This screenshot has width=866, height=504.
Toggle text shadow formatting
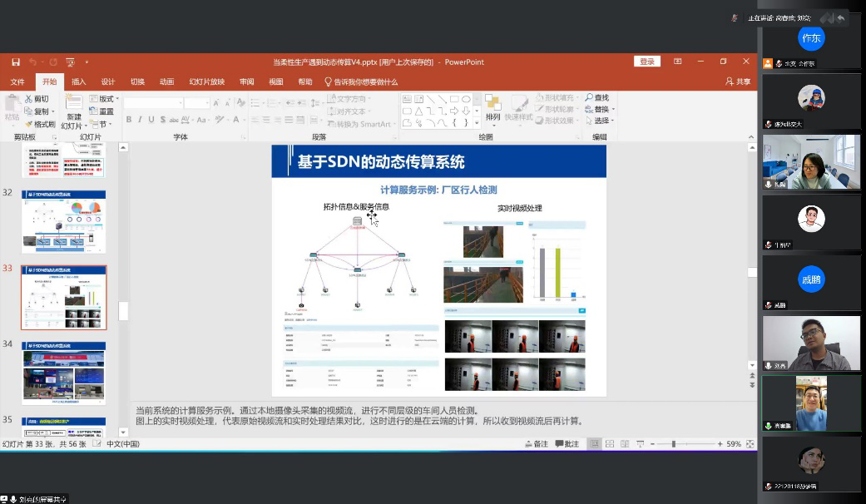(162, 120)
